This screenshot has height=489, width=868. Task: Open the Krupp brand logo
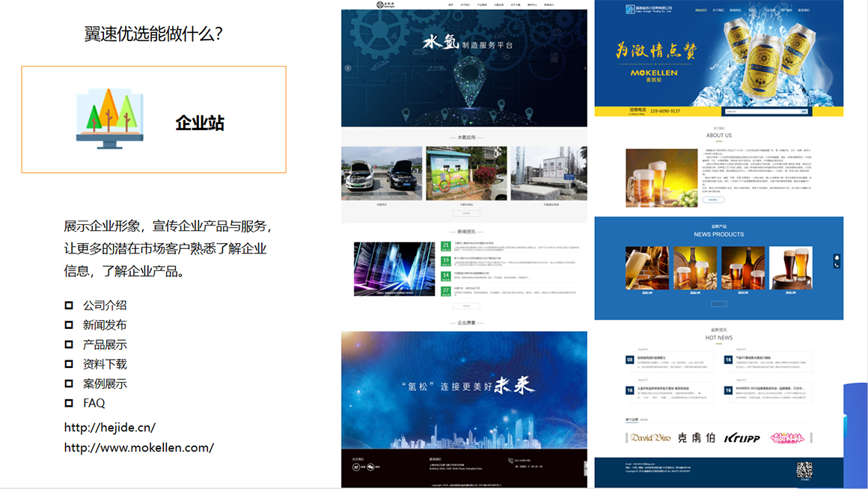[x=742, y=437]
